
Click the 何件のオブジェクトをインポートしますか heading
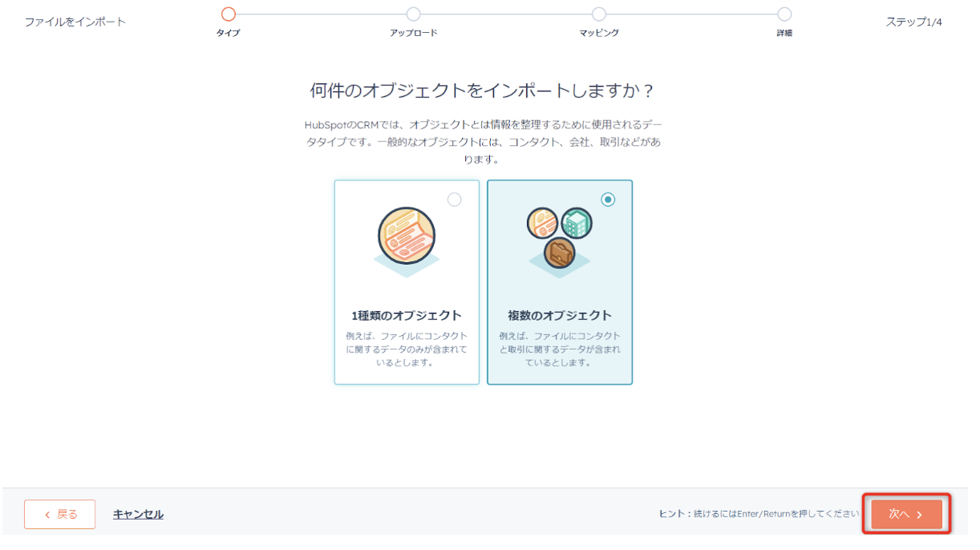pyautogui.click(x=483, y=91)
